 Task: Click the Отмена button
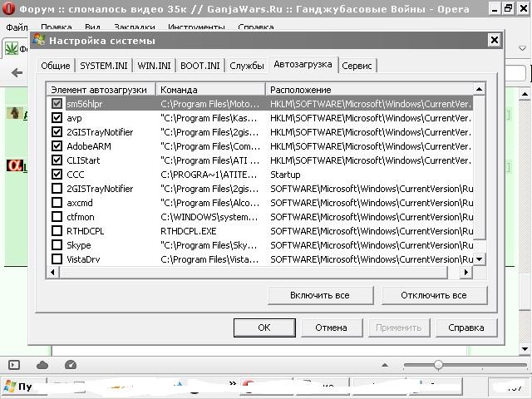pos(331,328)
